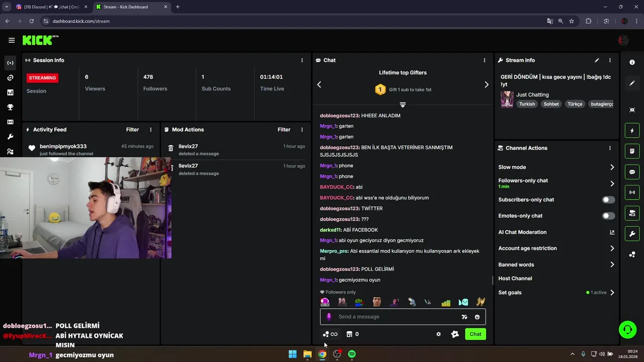Click the pencil edit icon in right sidebar

click(632, 83)
